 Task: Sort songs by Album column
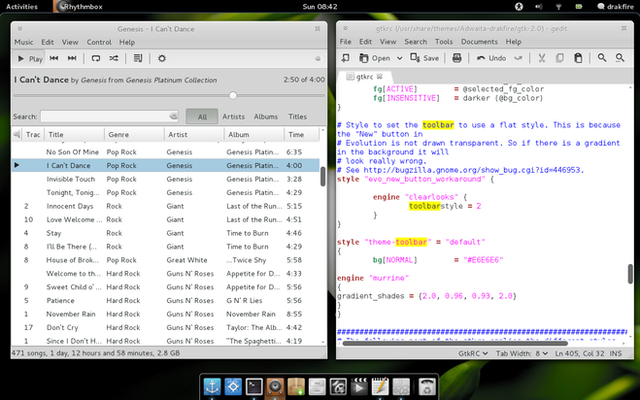[x=253, y=134]
